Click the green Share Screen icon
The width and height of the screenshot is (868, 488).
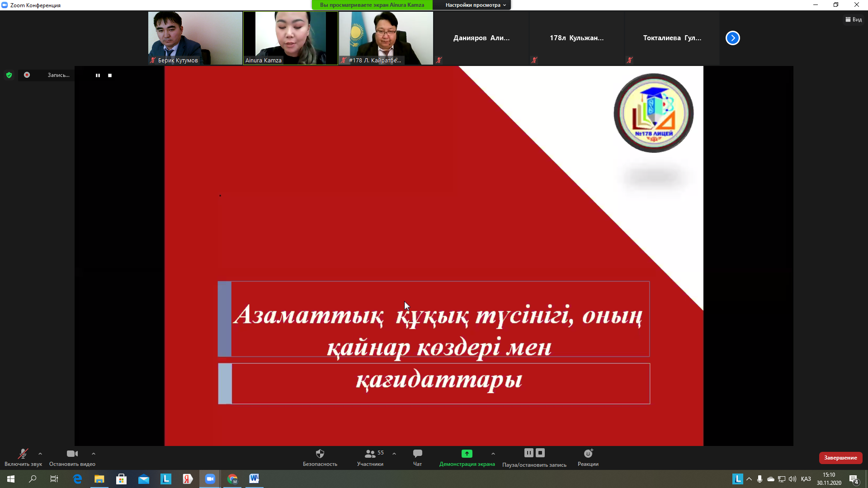467,454
